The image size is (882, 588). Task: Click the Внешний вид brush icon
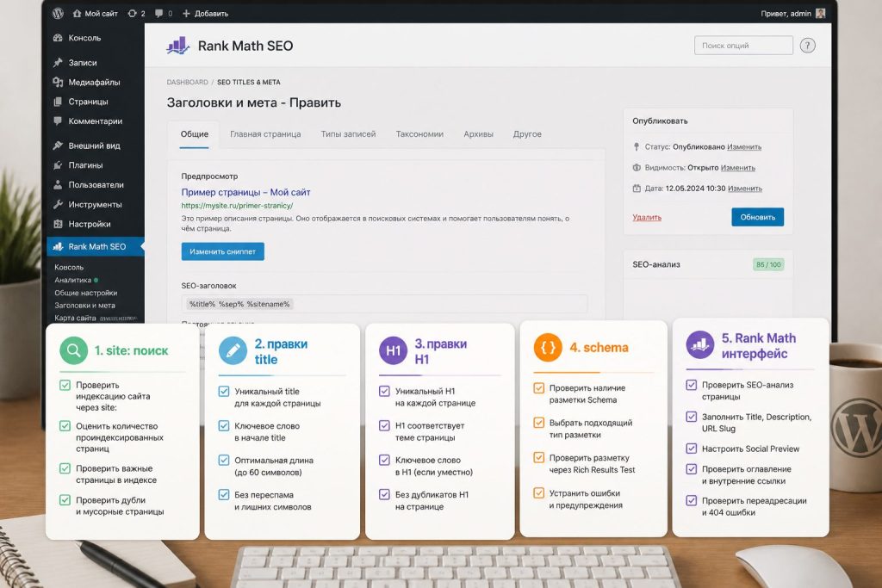58,145
